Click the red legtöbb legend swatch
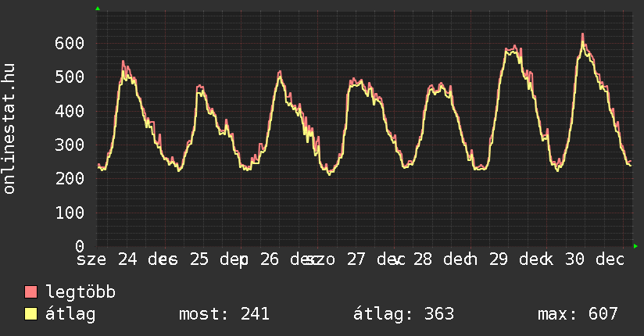The height and width of the screenshot is (336, 644). coord(31,292)
